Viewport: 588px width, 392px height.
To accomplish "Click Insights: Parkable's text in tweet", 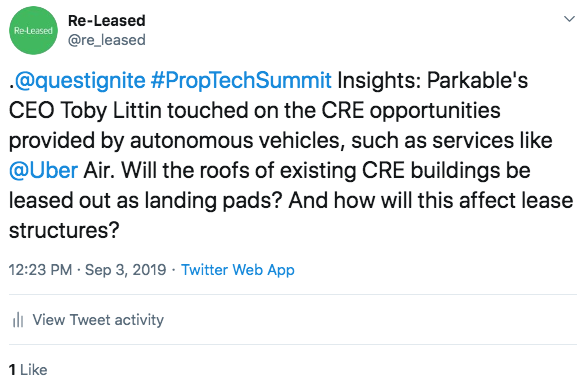I will click(433, 81).
